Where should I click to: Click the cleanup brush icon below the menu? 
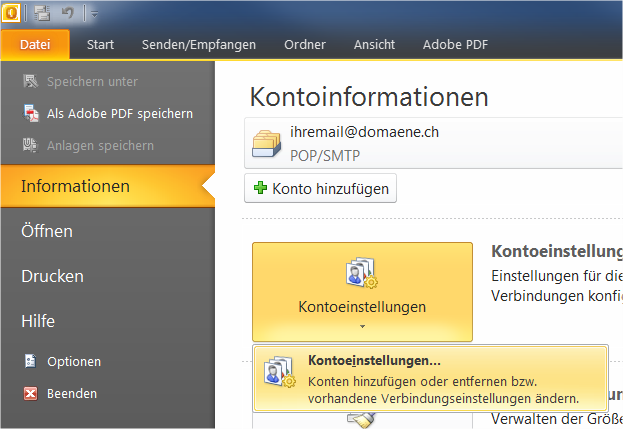coord(361,420)
